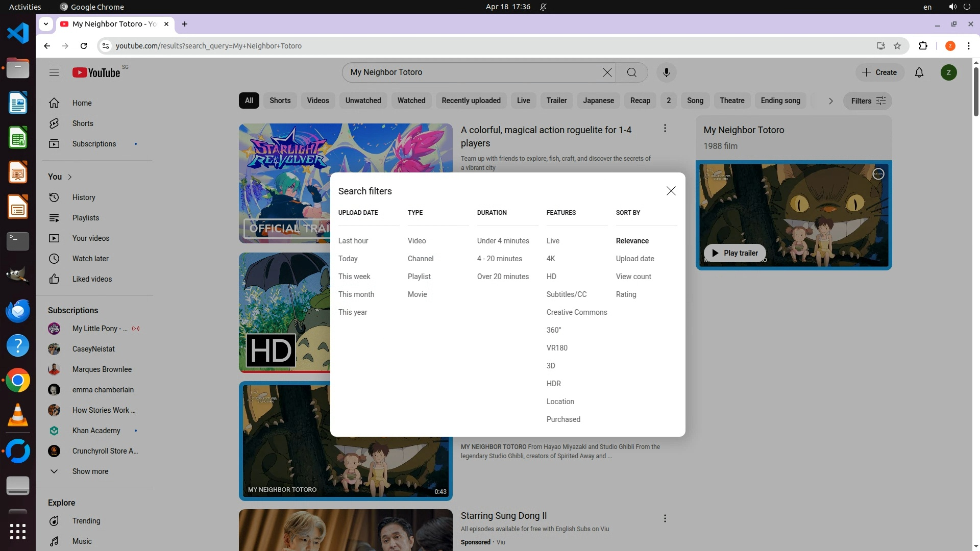Open Liked videos in sidebar
This screenshot has height=551, width=980.
92,279
